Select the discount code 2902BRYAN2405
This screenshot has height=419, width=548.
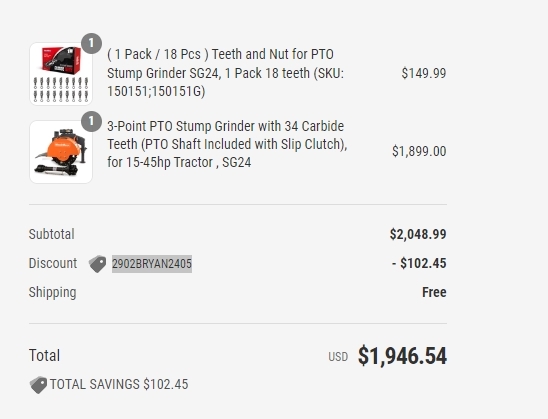click(152, 263)
